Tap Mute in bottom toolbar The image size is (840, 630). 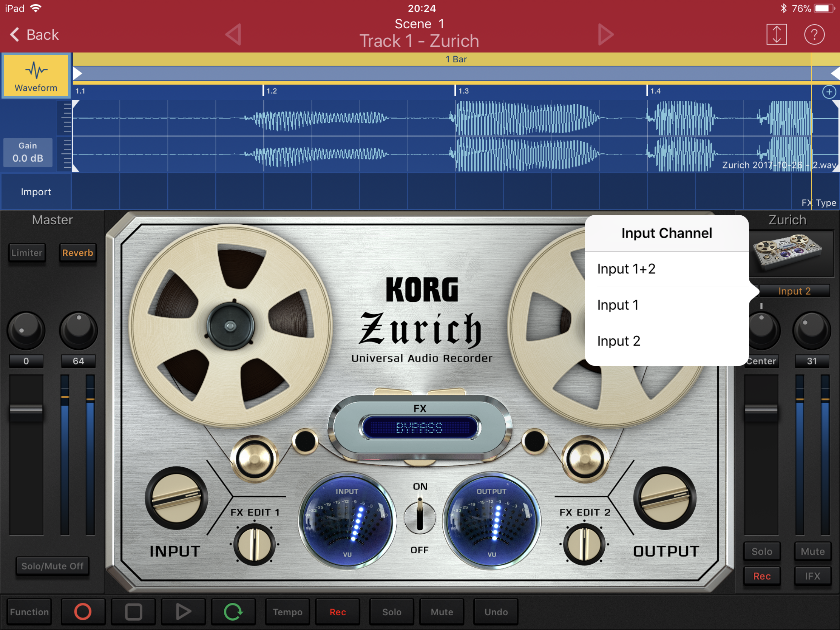coord(442,612)
